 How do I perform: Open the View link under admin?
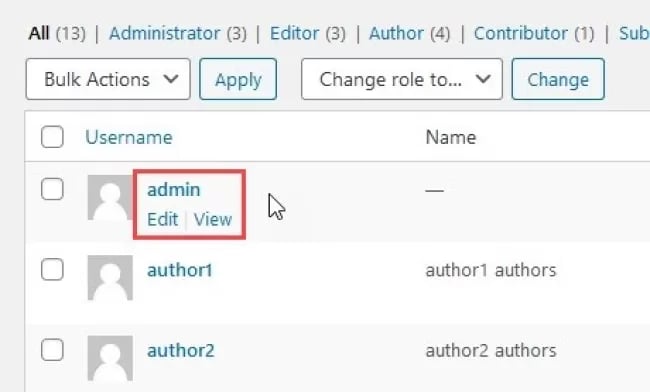coord(213,219)
